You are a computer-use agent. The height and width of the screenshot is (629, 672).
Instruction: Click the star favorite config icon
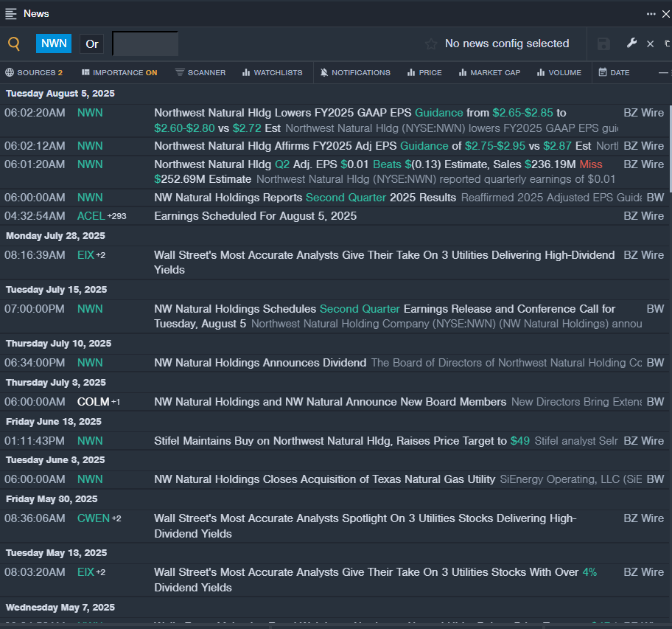(x=431, y=44)
